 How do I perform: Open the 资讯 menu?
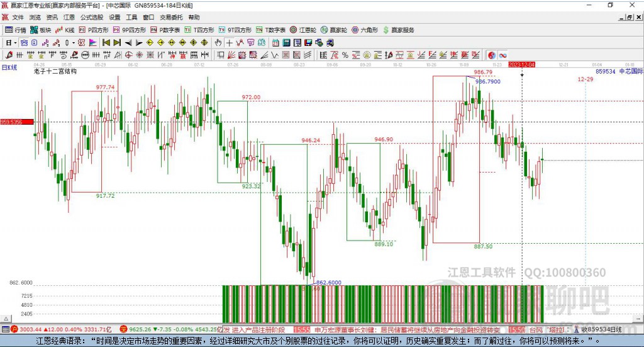tap(52, 17)
